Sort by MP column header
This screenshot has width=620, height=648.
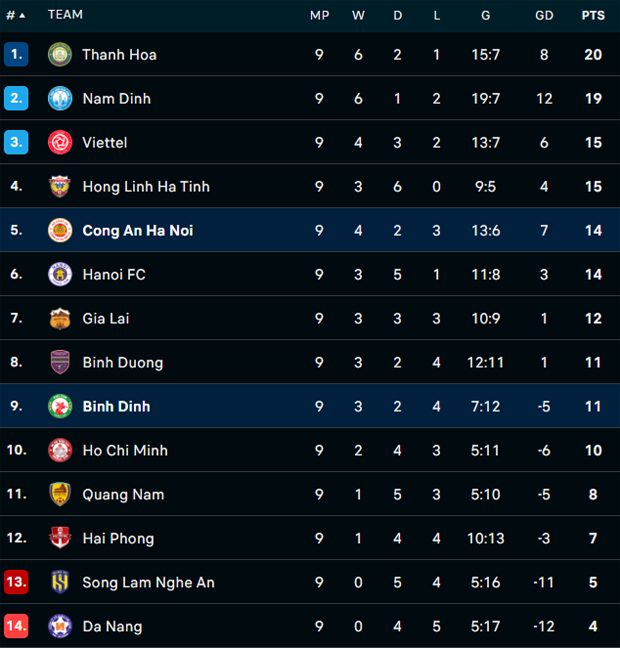pyautogui.click(x=319, y=16)
